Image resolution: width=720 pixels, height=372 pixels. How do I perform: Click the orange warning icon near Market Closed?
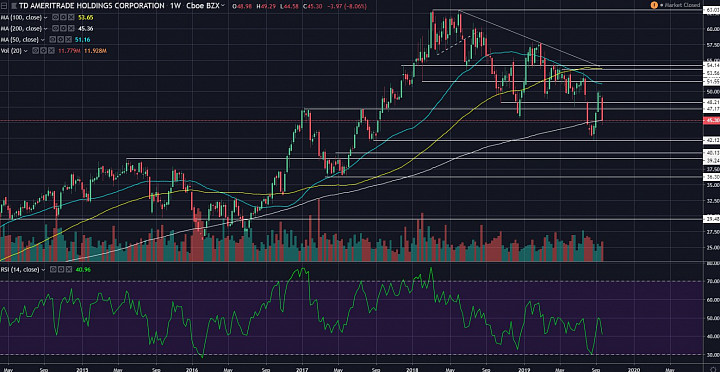click(654, 5)
